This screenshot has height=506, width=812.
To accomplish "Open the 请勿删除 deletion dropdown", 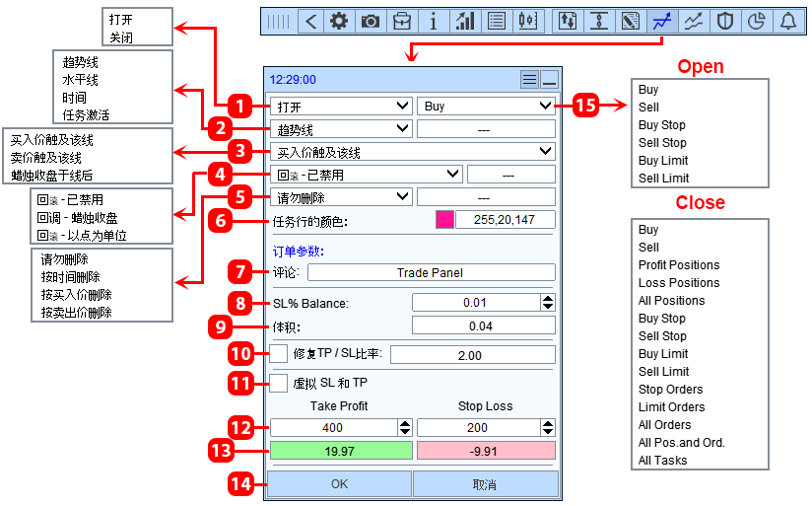I will point(341,197).
